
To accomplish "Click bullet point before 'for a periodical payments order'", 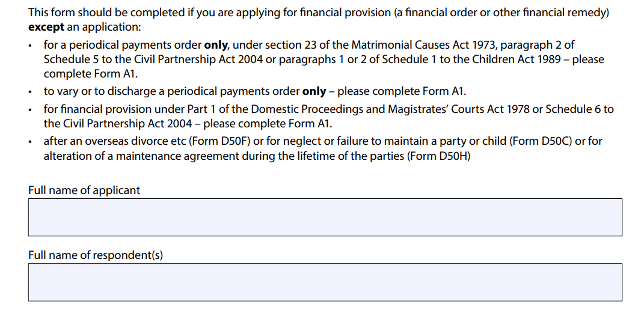I will [x=30, y=46].
